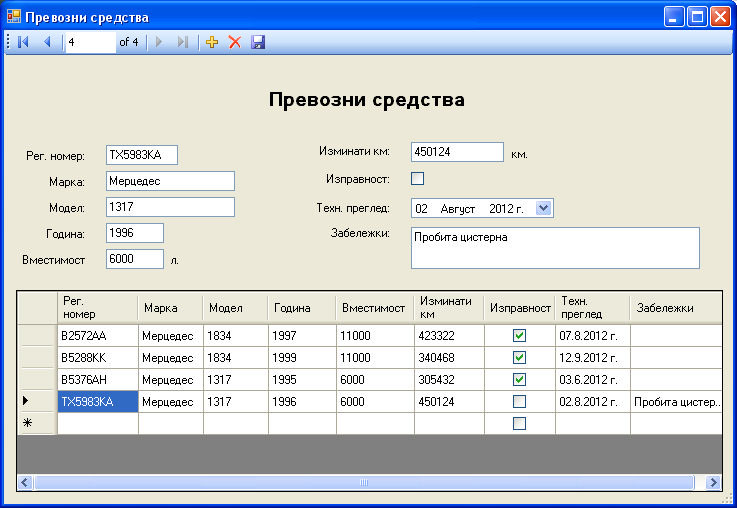Select year 2012 in date picker
The height and width of the screenshot is (508, 737).
pyautogui.click(x=501, y=209)
